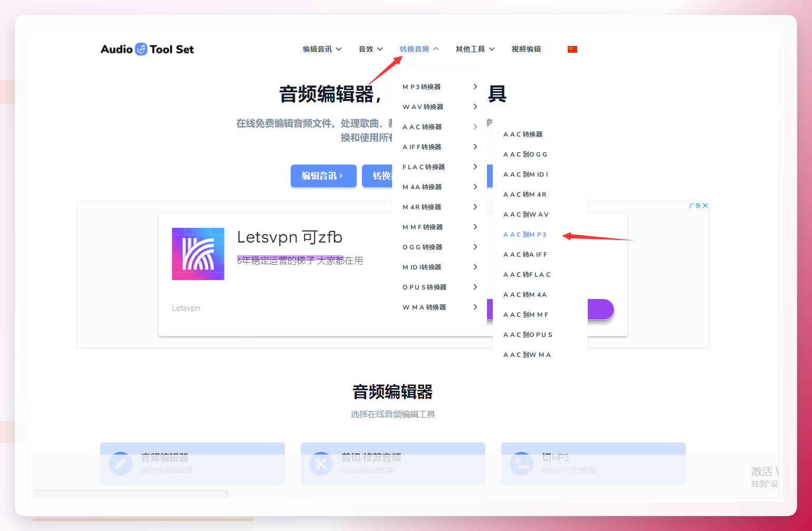The image size is (812, 531).
Task: Open the 音频编辑器 tool card
Action: pyautogui.click(x=193, y=464)
